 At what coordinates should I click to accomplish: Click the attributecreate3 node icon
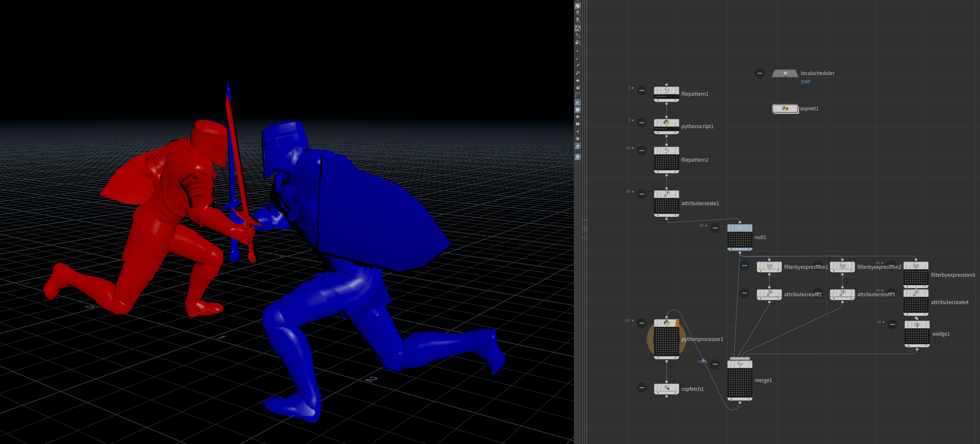tap(842, 293)
